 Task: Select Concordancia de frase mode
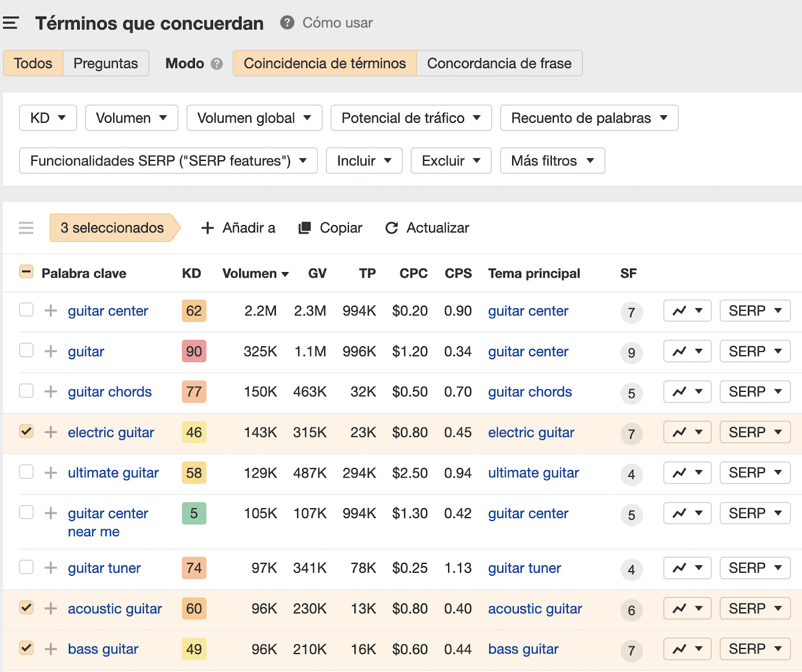(x=499, y=63)
